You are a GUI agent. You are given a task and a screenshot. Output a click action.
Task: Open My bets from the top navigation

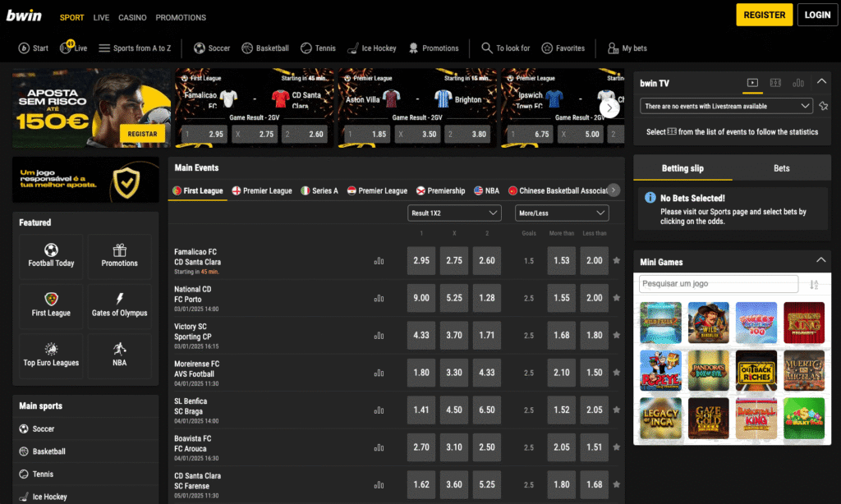click(x=627, y=48)
